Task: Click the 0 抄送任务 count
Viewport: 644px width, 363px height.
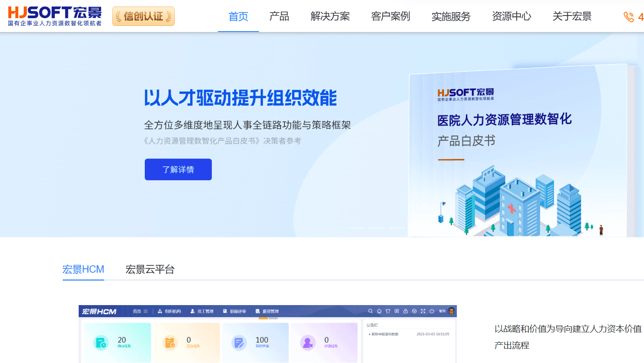Action: coord(326,340)
